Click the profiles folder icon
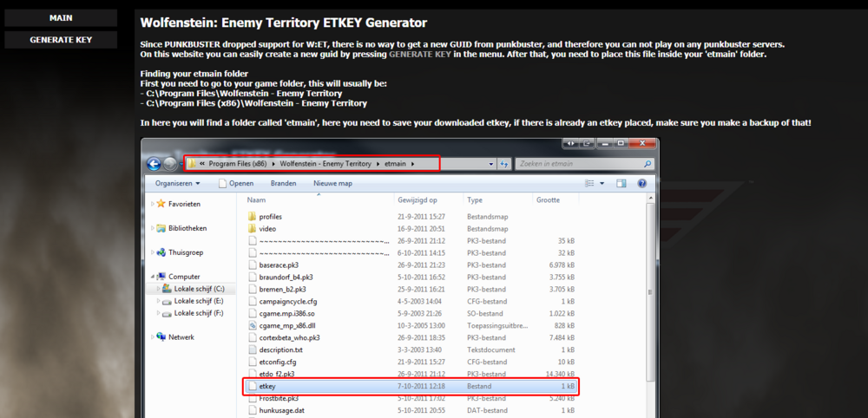The width and height of the screenshot is (868, 418). [x=253, y=216]
